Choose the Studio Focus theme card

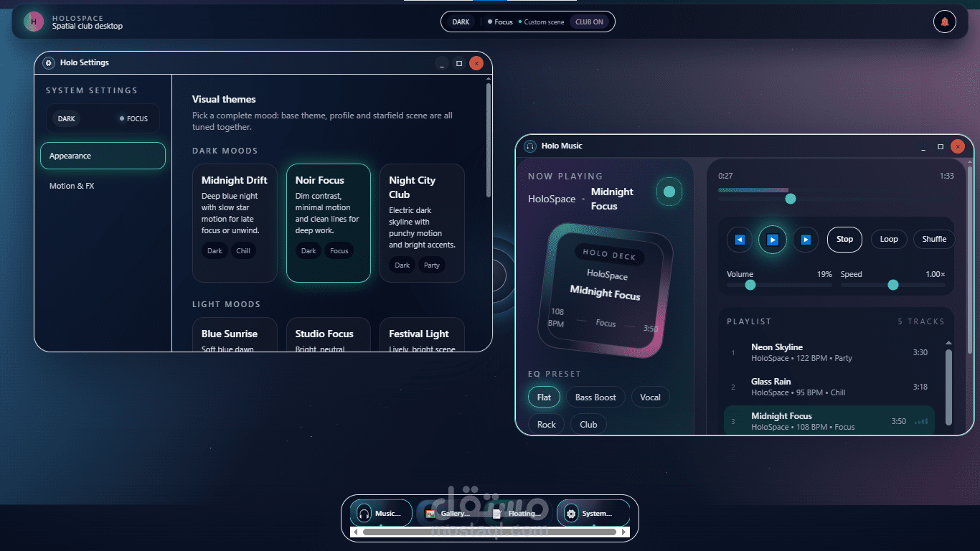coord(329,334)
